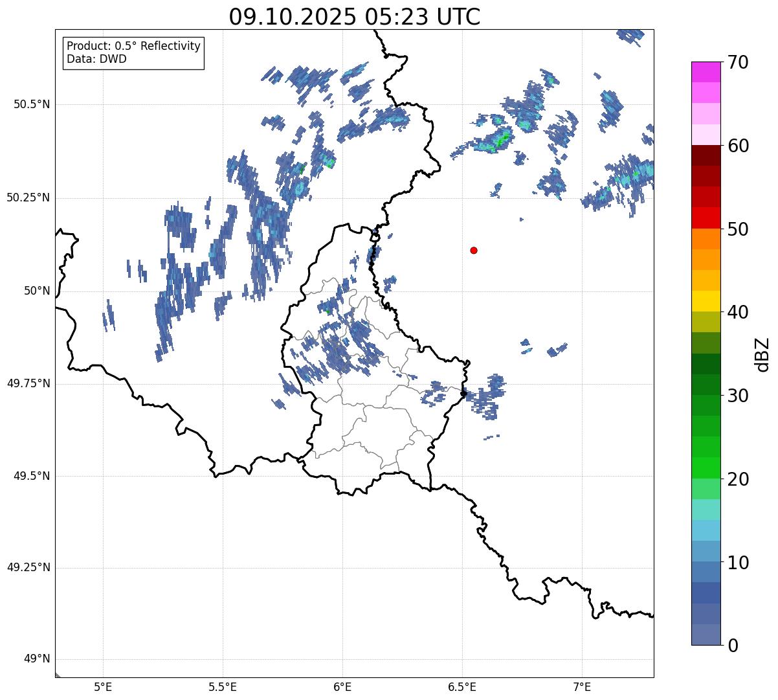Click the colorbar tick label 50
This screenshot has height=700, width=778.
pyautogui.click(x=738, y=229)
